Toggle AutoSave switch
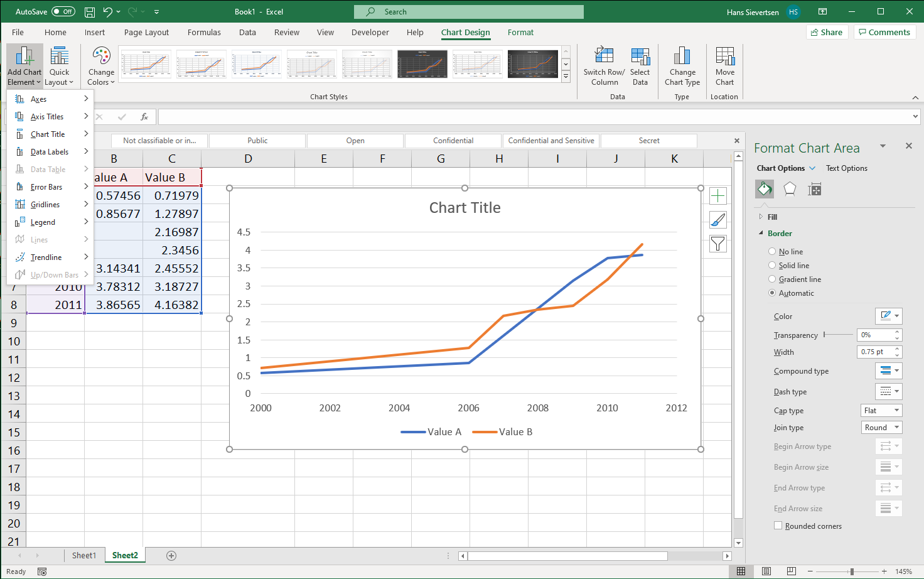Screen dimensions: 924x579 63,11
